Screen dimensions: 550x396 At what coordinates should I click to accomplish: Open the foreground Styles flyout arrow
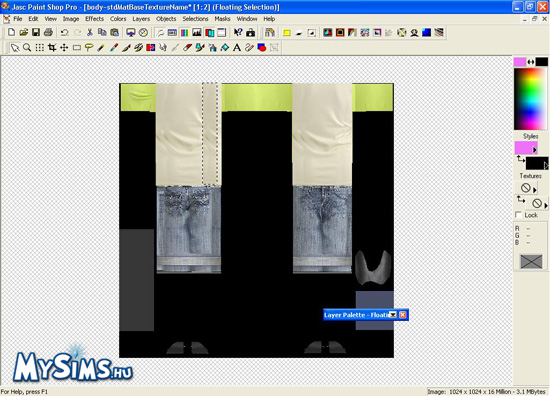(x=535, y=150)
